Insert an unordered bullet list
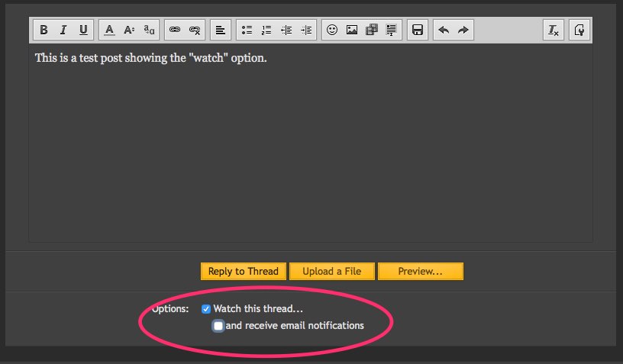 click(x=247, y=30)
